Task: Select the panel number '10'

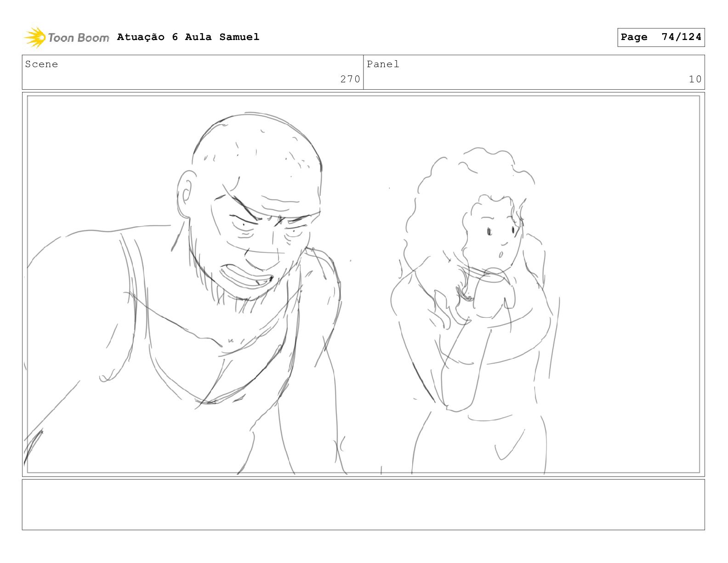Action: coord(695,79)
